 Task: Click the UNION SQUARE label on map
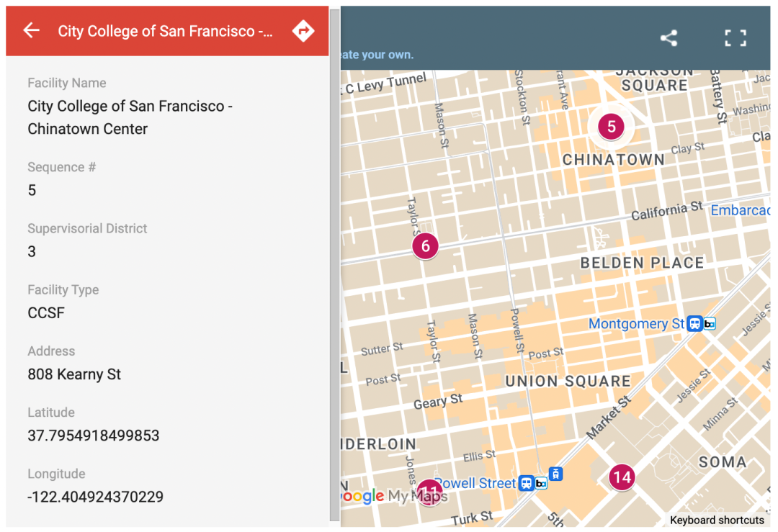[568, 382]
